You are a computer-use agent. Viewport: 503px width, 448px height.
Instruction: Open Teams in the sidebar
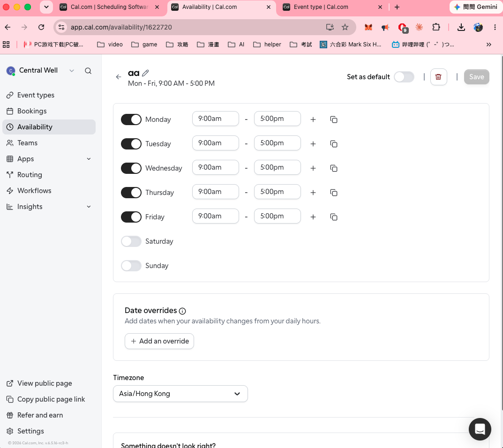(49, 143)
